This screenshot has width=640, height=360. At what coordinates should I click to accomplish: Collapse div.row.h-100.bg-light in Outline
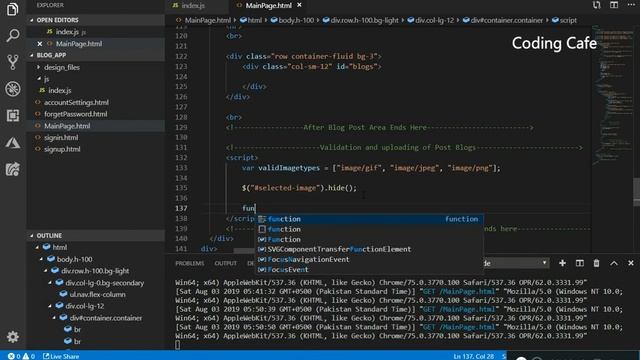46,271
